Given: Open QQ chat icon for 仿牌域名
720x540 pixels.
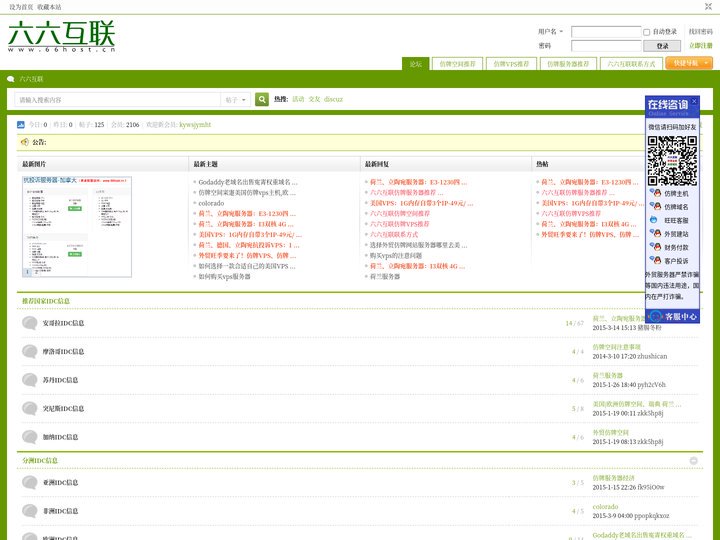Looking at the screenshot, I should (x=655, y=207).
